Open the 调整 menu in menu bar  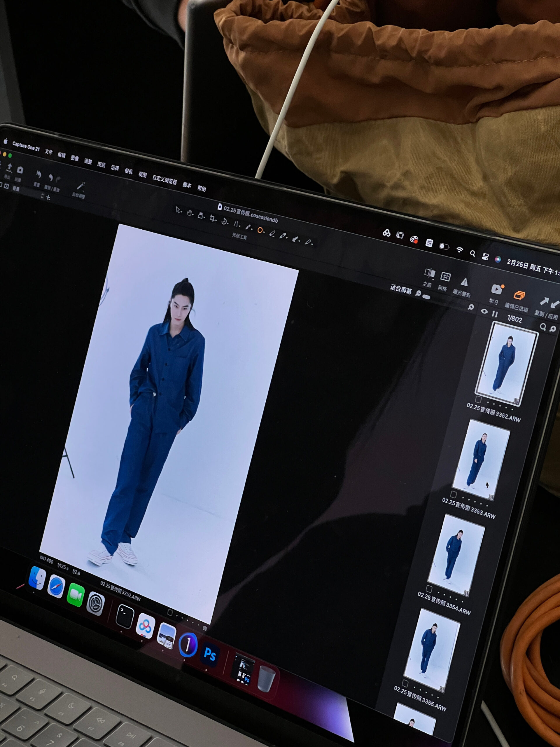click(88, 161)
